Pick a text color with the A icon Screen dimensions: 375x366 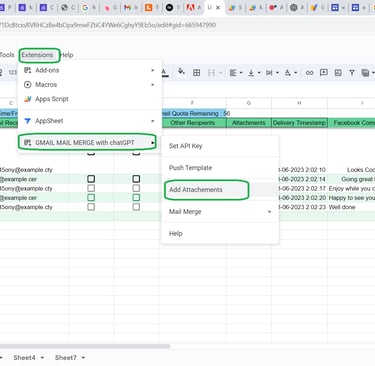coord(164,72)
